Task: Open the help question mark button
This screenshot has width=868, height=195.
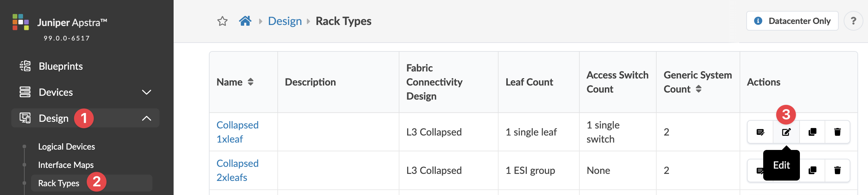Action: point(854,21)
